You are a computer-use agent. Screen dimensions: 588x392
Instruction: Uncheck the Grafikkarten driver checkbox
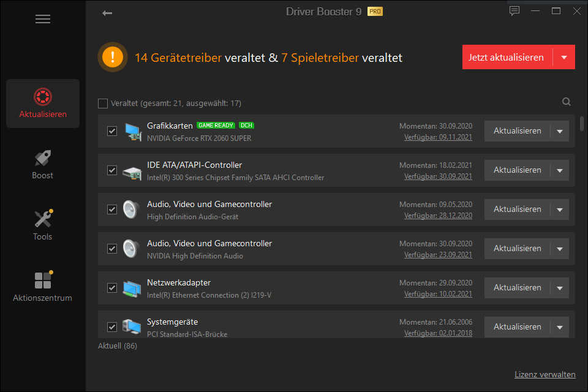pyautogui.click(x=111, y=131)
